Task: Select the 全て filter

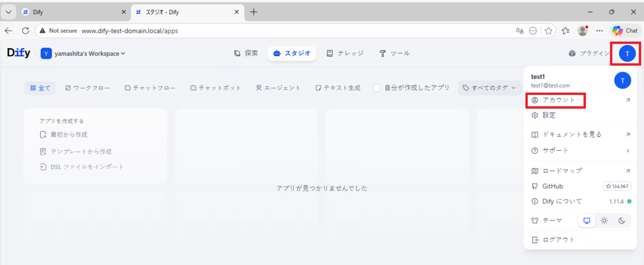Action: 40,87
